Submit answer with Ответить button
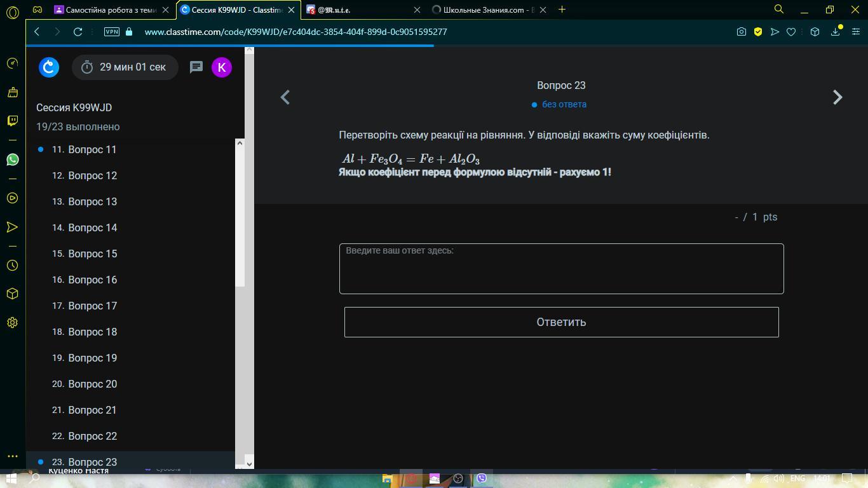This screenshot has height=488, width=868. click(x=562, y=322)
